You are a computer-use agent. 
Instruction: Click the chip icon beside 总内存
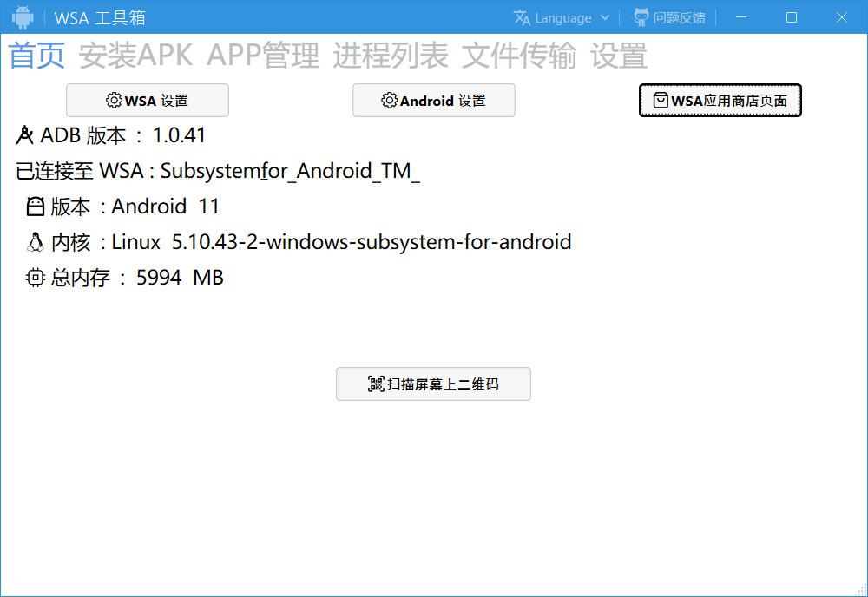[36, 278]
